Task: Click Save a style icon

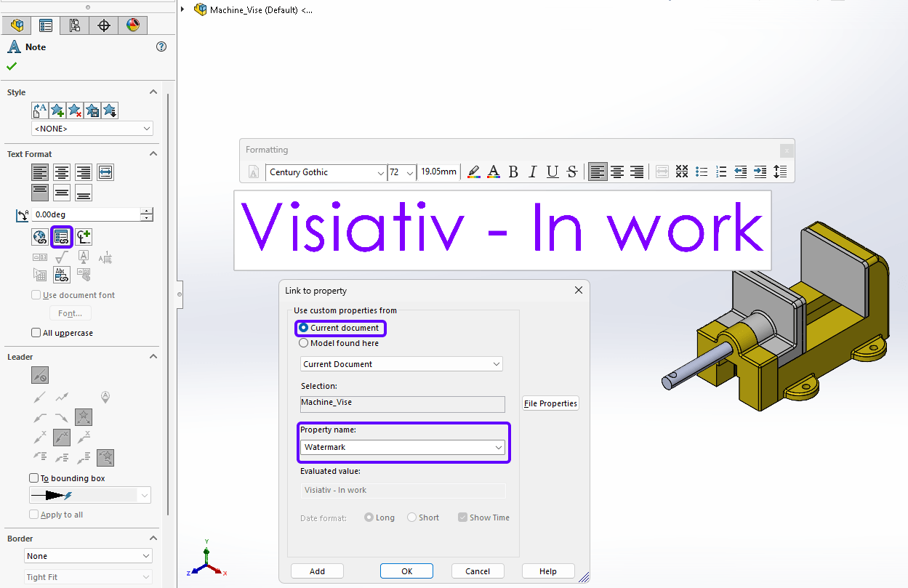Action: coord(92,110)
